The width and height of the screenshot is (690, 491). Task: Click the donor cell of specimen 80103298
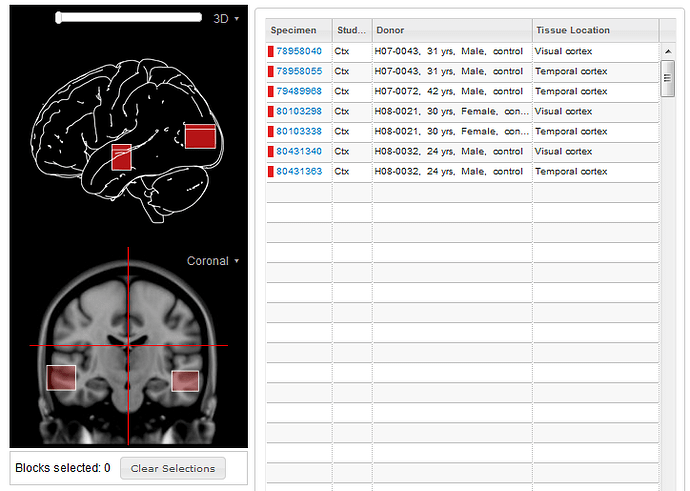tap(452, 111)
